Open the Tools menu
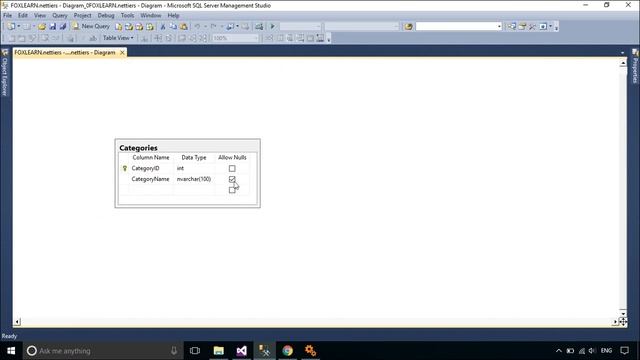The width and height of the screenshot is (640, 360). coord(127,16)
